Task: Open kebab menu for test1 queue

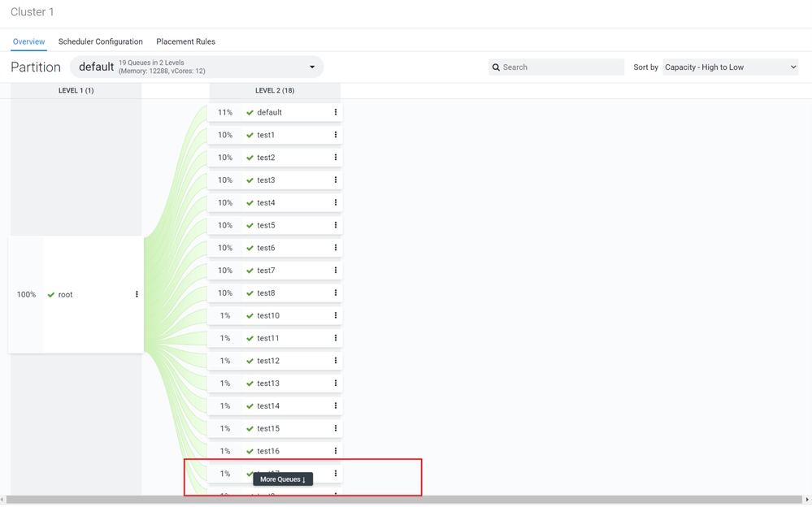Action: click(336, 135)
